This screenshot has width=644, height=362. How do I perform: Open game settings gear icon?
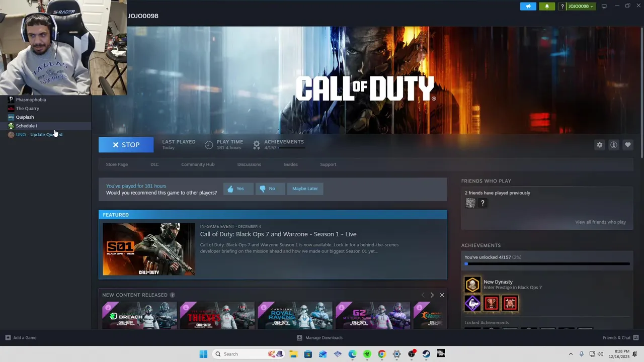pyautogui.click(x=599, y=145)
